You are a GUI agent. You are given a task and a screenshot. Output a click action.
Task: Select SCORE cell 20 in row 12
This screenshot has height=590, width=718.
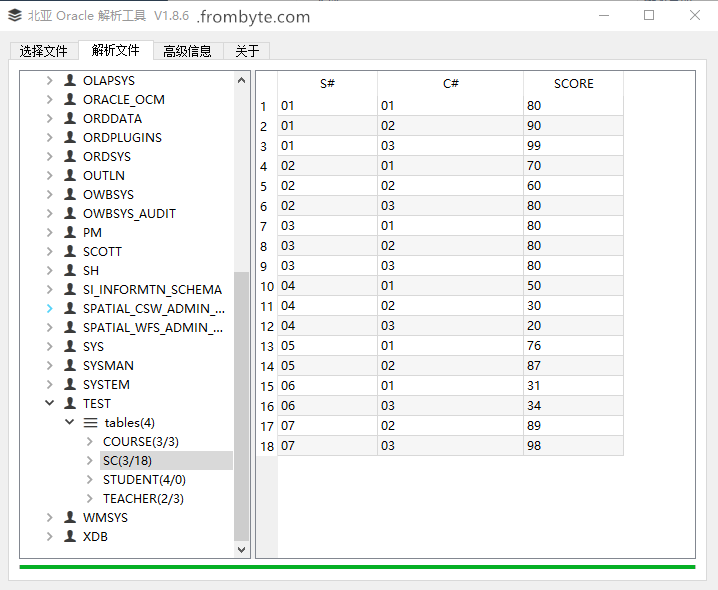pos(573,326)
